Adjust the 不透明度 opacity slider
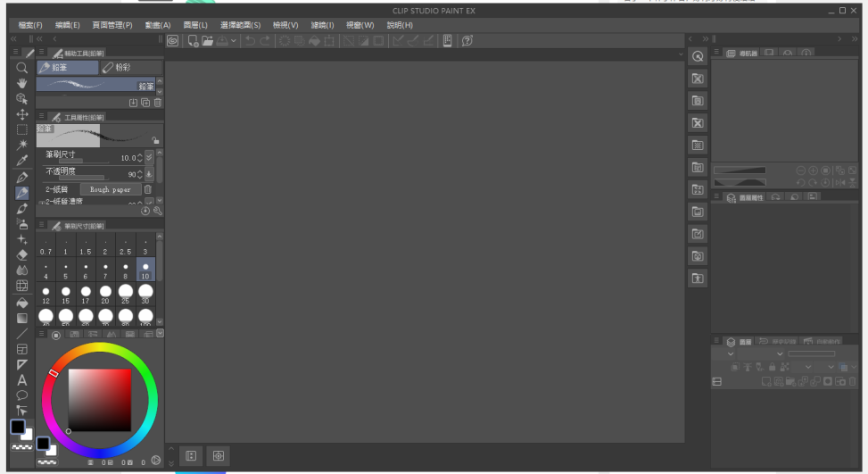The image size is (868, 474). (84, 178)
